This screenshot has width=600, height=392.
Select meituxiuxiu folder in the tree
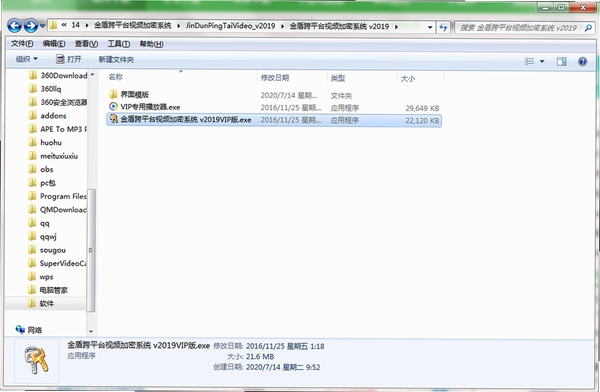(53, 156)
